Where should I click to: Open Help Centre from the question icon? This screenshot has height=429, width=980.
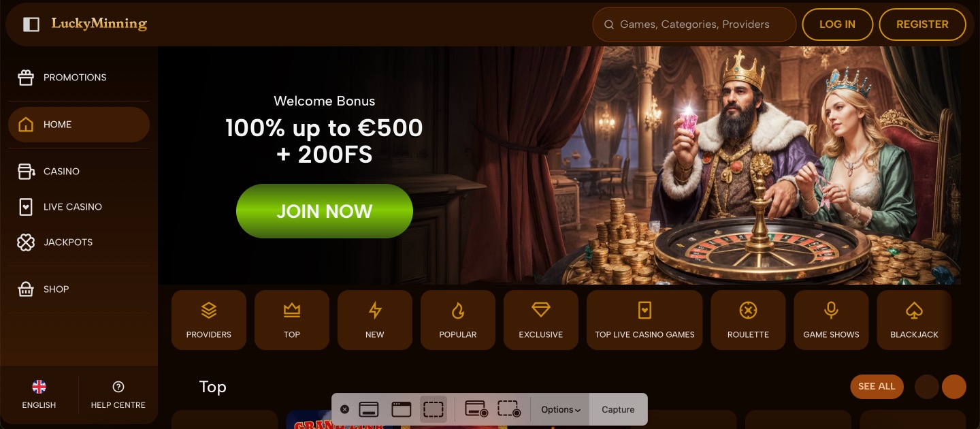(118, 395)
